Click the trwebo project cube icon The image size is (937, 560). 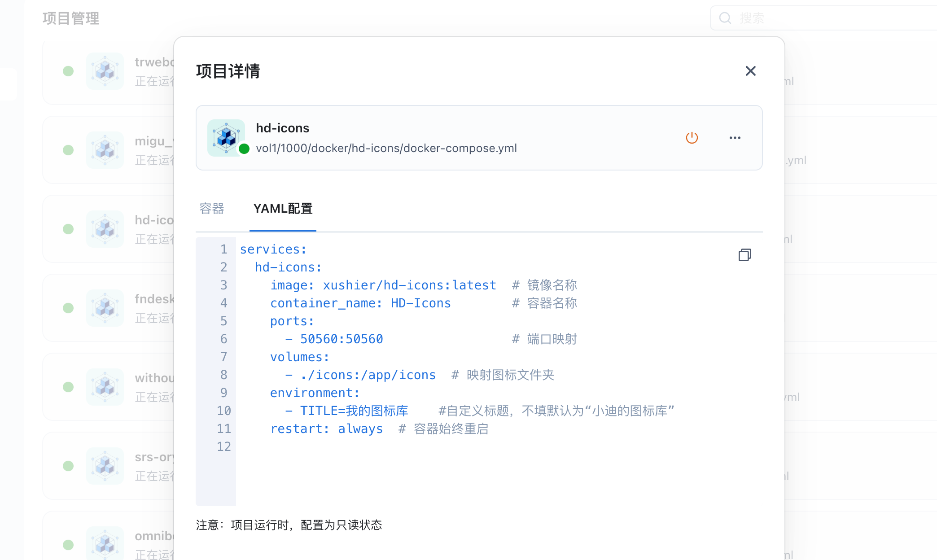pos(105,71)
